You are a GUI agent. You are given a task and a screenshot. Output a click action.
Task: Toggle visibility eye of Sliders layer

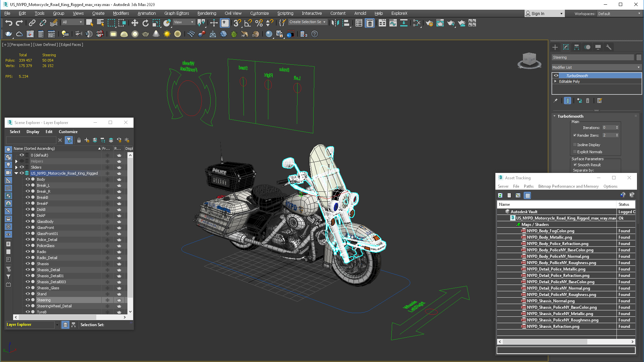[x=22, y=167]
